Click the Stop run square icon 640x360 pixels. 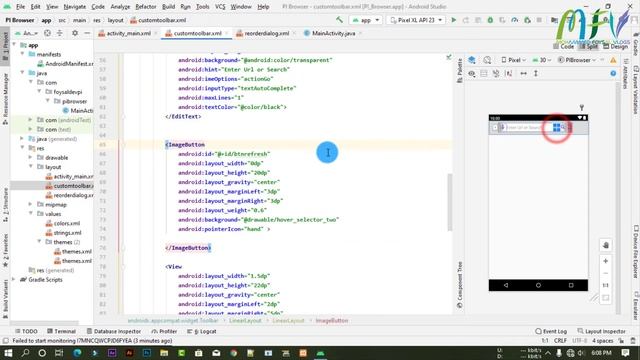[x=539, y=20]
